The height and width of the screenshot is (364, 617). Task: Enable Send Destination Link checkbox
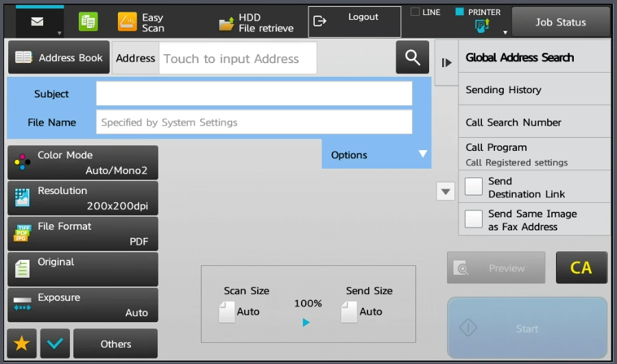[474, 186]
